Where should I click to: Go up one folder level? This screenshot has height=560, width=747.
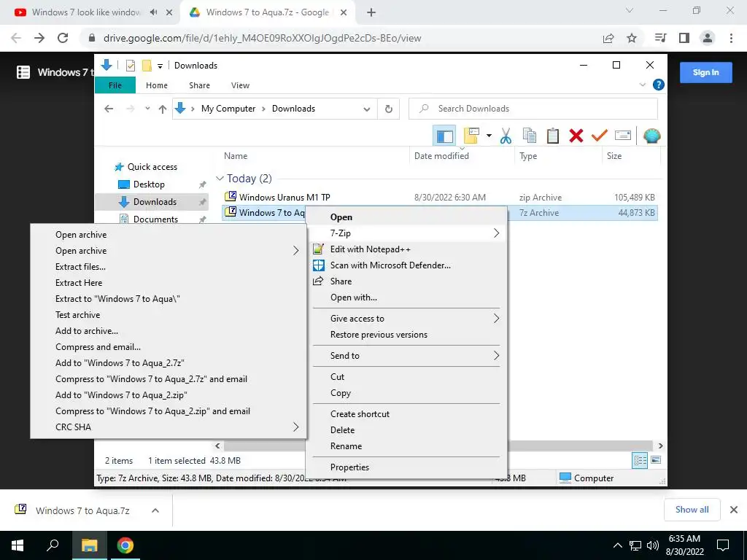(x=163, y=109)
